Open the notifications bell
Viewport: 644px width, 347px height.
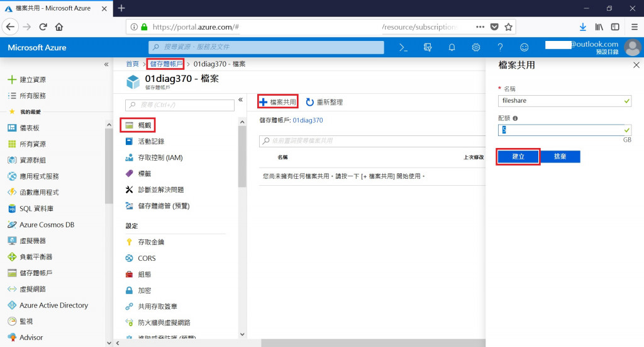[452, 48]
